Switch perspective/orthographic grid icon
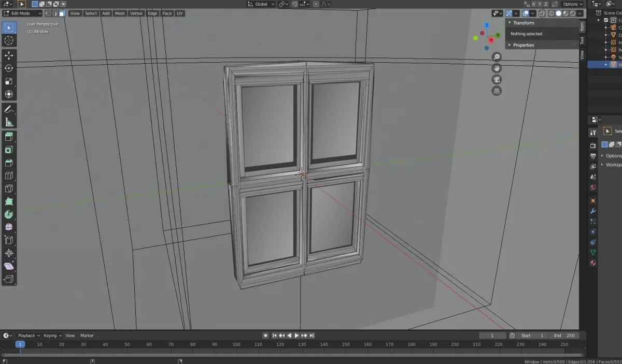Image resolution: width=622 pixels, height=364 pixels. pos(497,91)
